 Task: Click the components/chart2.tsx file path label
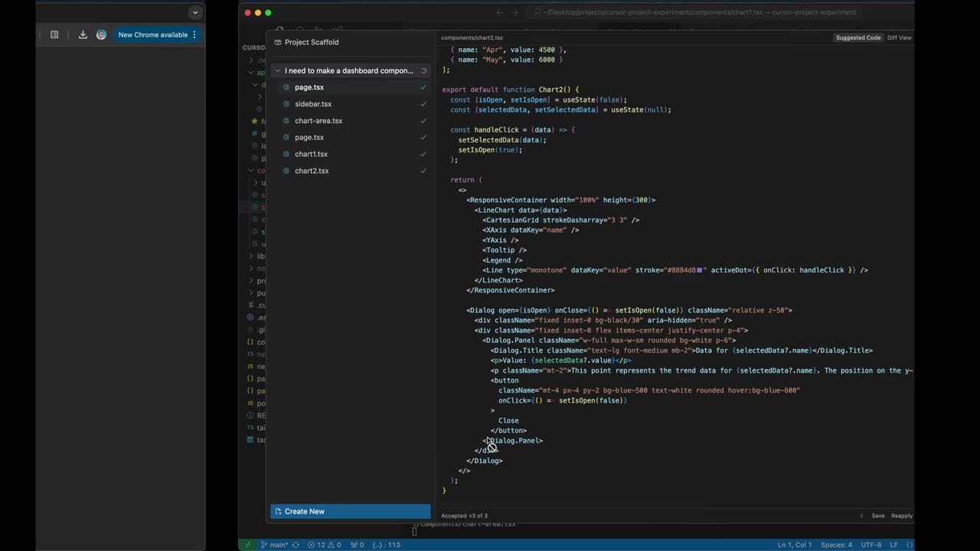coord(472,37)
